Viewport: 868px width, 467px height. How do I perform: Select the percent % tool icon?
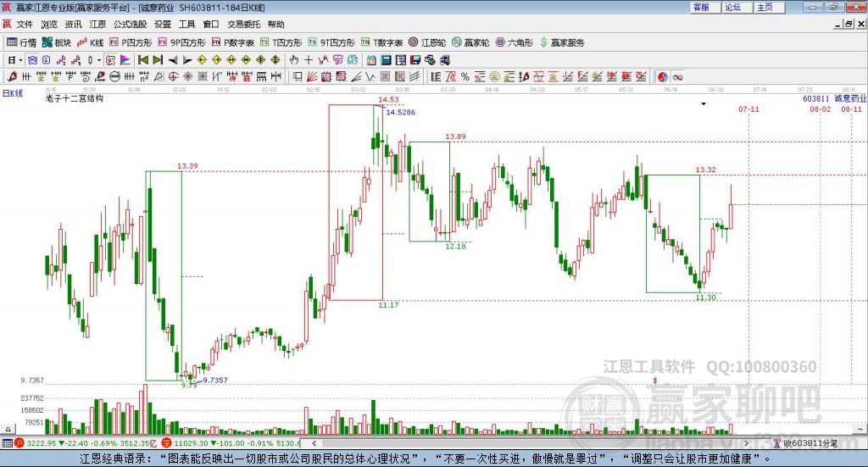465,77
